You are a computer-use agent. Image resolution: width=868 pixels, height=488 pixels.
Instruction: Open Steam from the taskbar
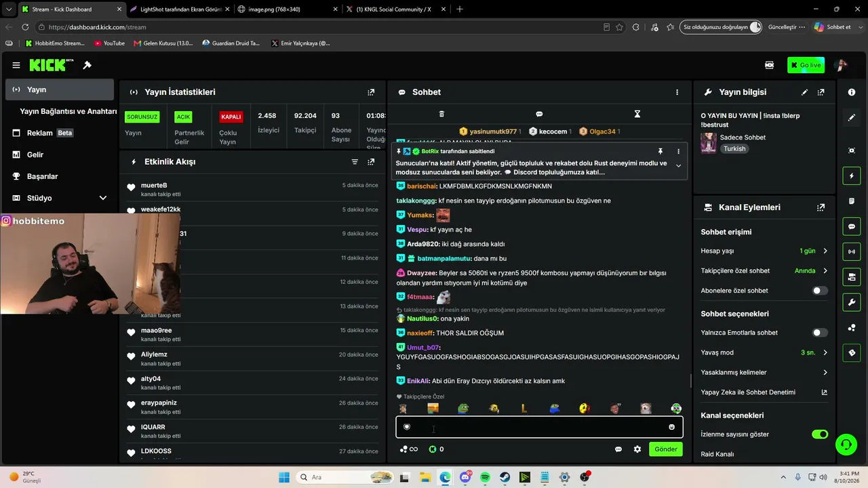point(505,477)
